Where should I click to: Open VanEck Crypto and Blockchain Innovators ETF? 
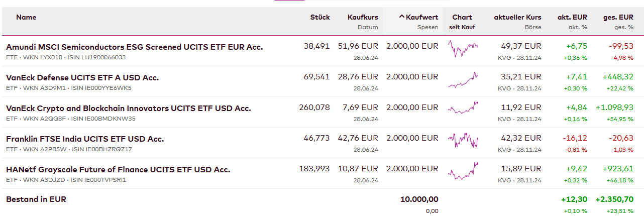[x=128, y=108]
